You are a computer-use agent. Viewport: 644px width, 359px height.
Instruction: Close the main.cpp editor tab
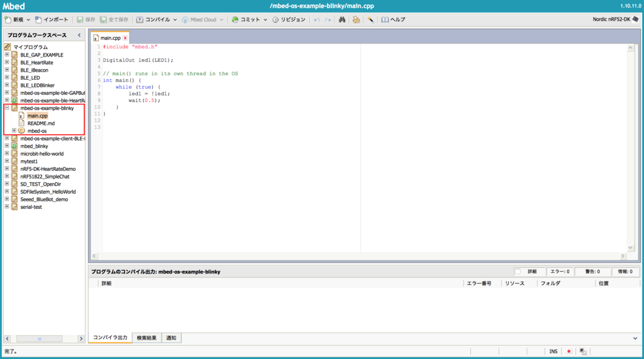click(125, 38)
